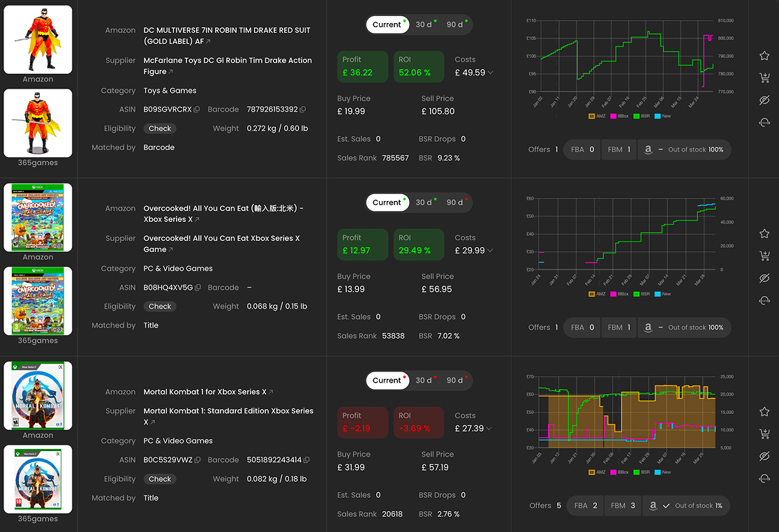The image size is (779, 532).
Task: Toggle New series in Robin chart legend
Action: (662, 116)
